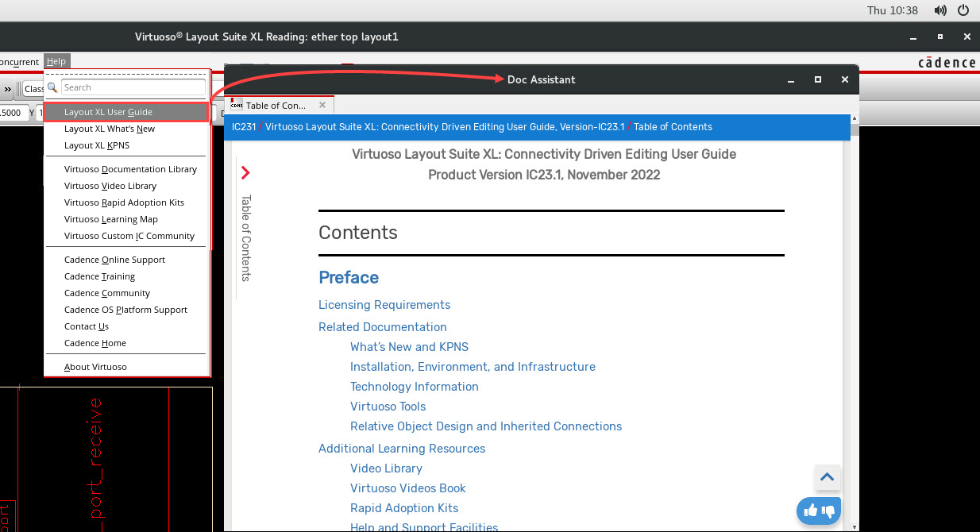Select Virtuoso Learning Map

pyautogui.click(x=111, y=219)
